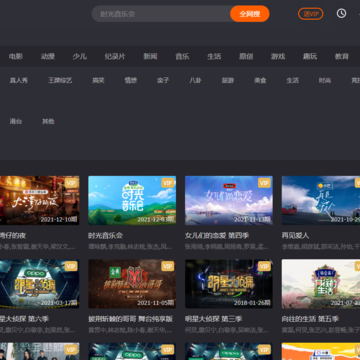Click the 2018-01-26期 episode label
This screenshot has height=360, width=360.
point(252,303)
